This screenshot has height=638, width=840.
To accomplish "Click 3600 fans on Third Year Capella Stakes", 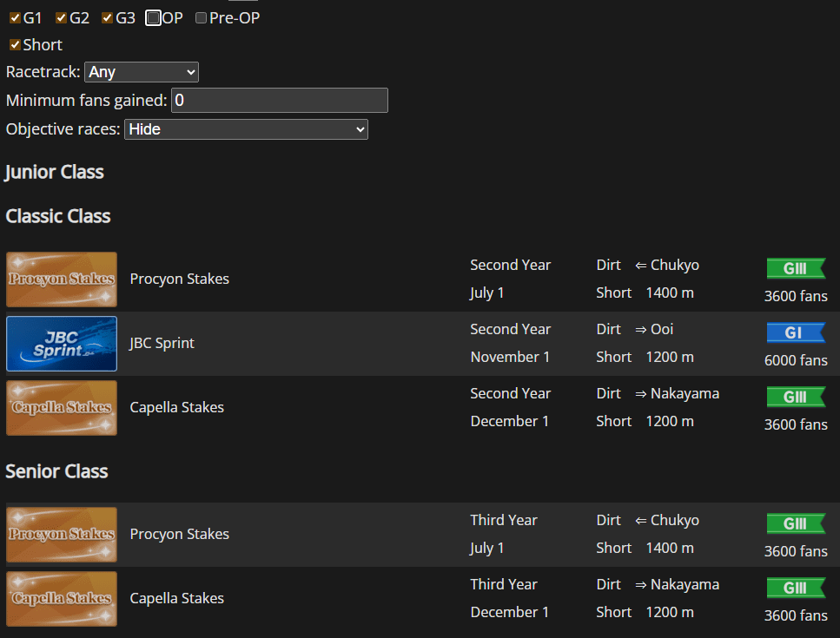I will (x=796, y=616).
